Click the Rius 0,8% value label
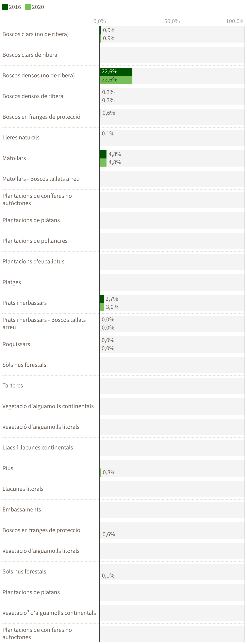Viewport: 247px width, 644px height. click(x=109, y=473)
